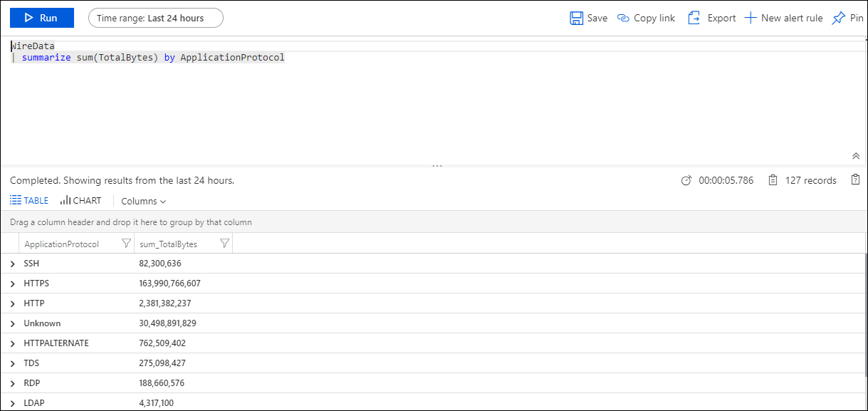Select the value 4,317,100
Viewport: 868px width, 411px height.
point(156,403)
